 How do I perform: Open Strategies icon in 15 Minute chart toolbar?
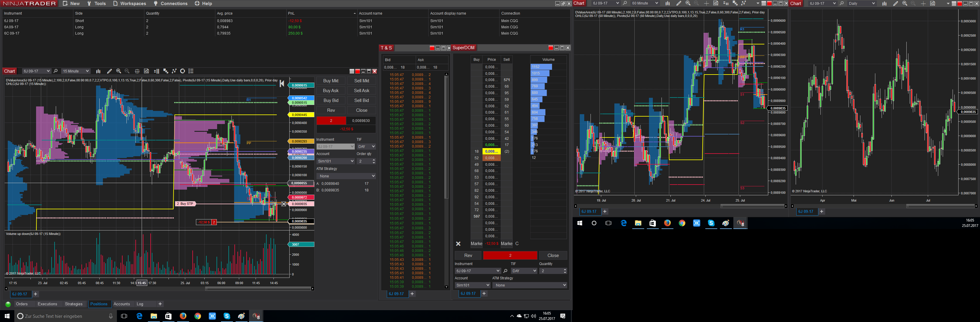coord(174,71)
